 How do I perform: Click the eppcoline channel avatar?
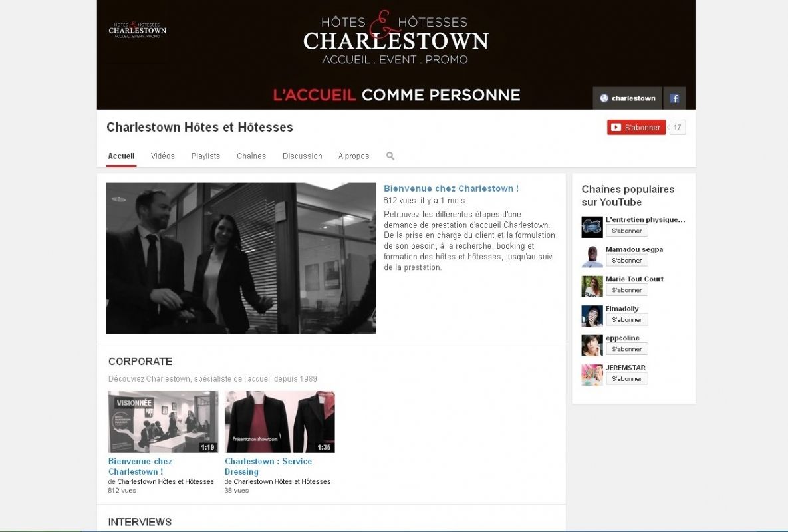pyautogui.click(x=592, y=346)
